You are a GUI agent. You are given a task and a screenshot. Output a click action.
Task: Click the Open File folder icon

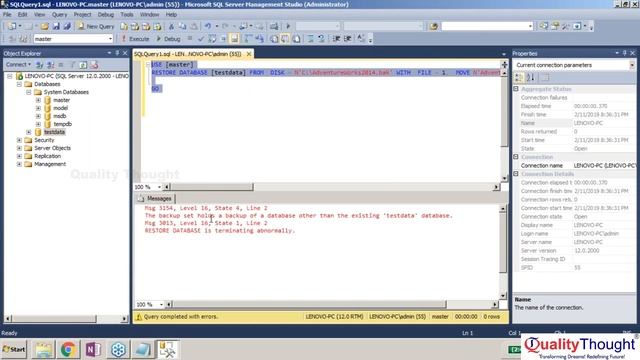click(44, 26)
